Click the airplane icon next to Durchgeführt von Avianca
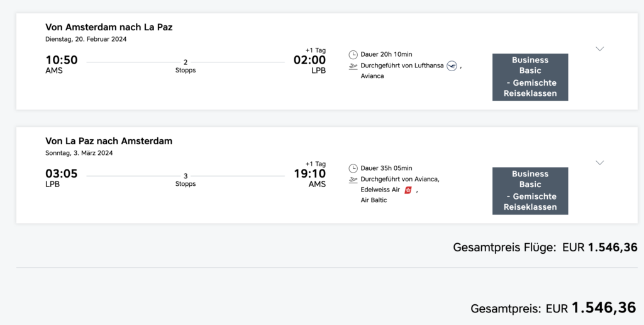644x325 pixels. [353, 180]
